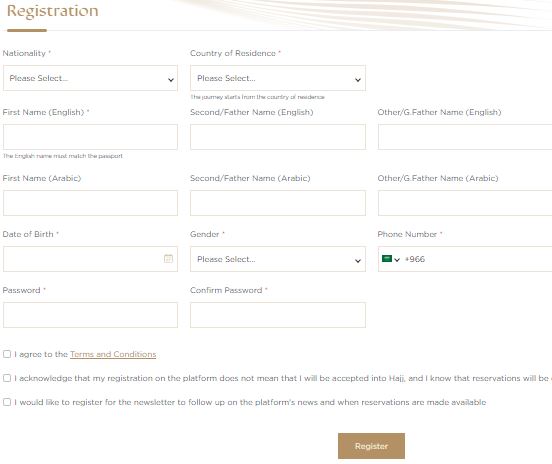This screenshot has width=552, height=464.
Task: Select the Other/G.Father Name (English) field
Action: pyautogui.click(x=465, y=137)
